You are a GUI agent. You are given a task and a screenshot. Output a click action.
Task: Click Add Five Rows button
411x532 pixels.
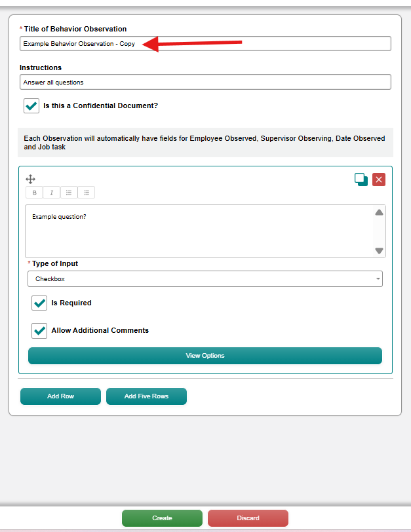click(146, 396)
